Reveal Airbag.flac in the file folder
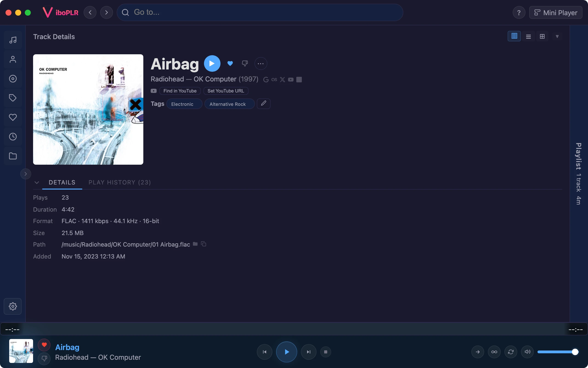The width and height of the screenshot is (588, 368). point(195,244)
